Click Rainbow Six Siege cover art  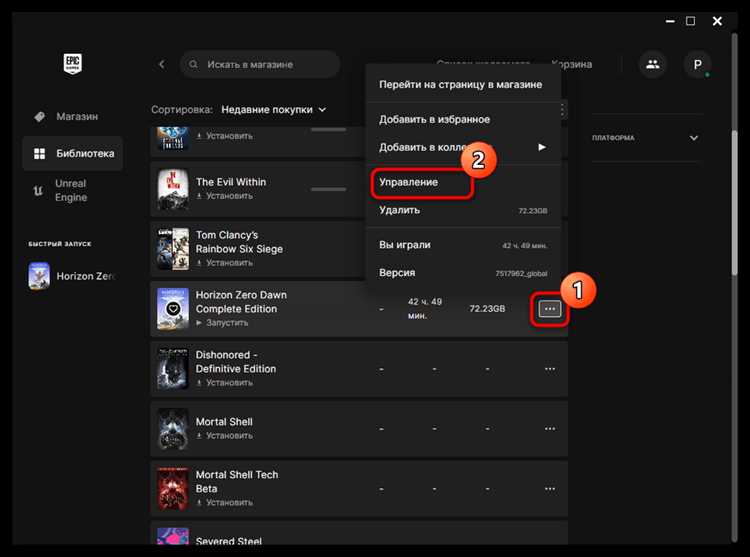click(x=173, y=249)
